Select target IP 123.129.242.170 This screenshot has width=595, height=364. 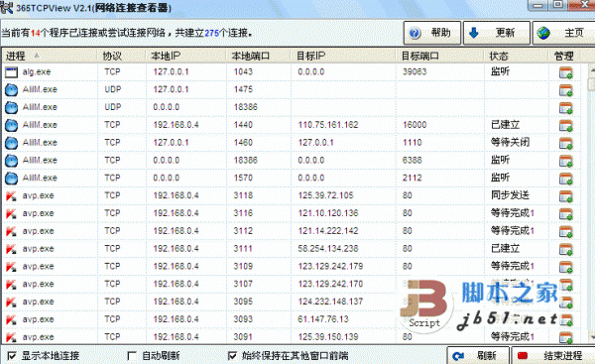(330, 284)
